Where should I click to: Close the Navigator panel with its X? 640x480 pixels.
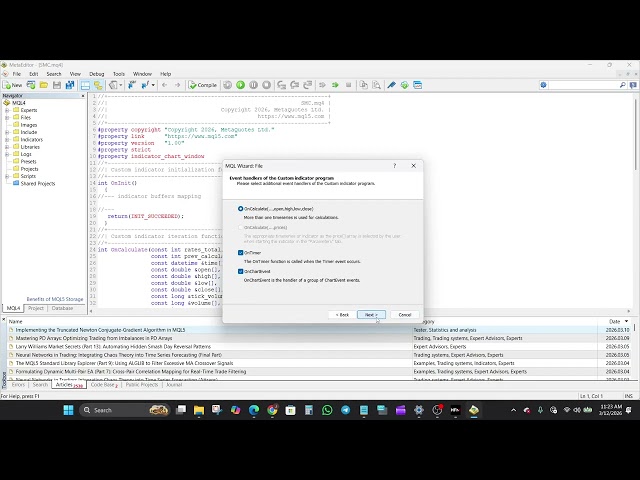click(83, 96)
